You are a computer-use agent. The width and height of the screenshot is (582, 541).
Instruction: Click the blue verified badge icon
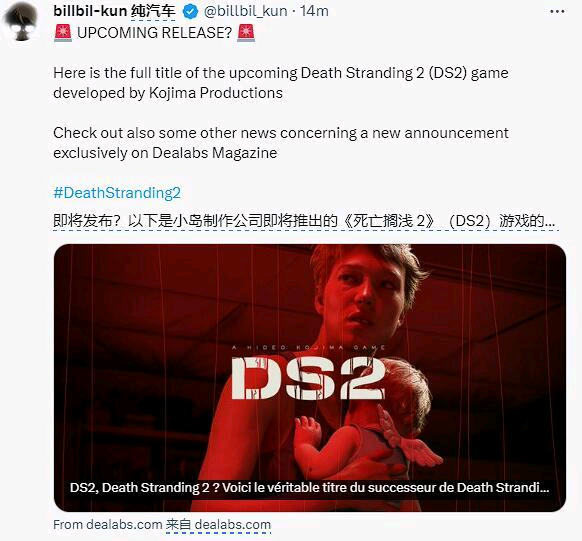[x=190, y=12]
